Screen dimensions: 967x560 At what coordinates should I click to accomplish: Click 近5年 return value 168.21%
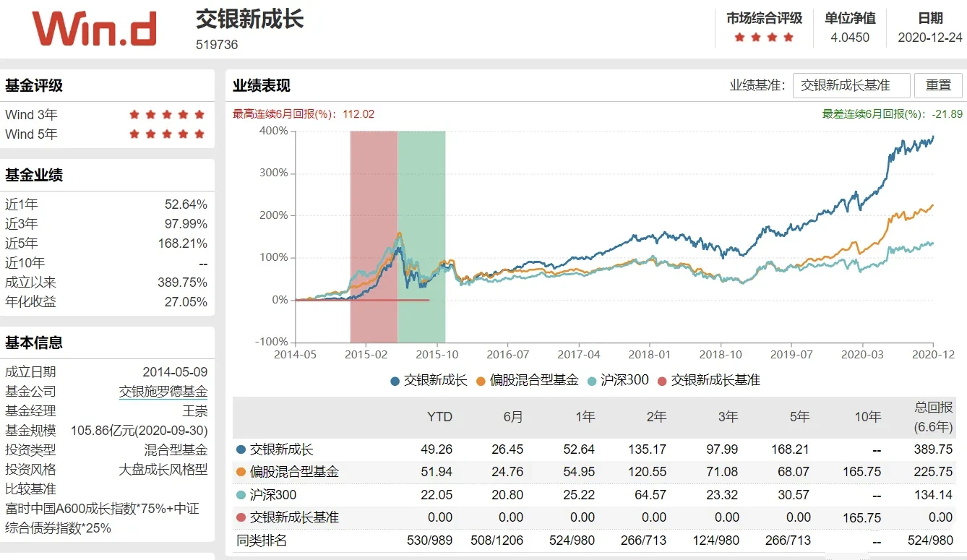[183, 244]
